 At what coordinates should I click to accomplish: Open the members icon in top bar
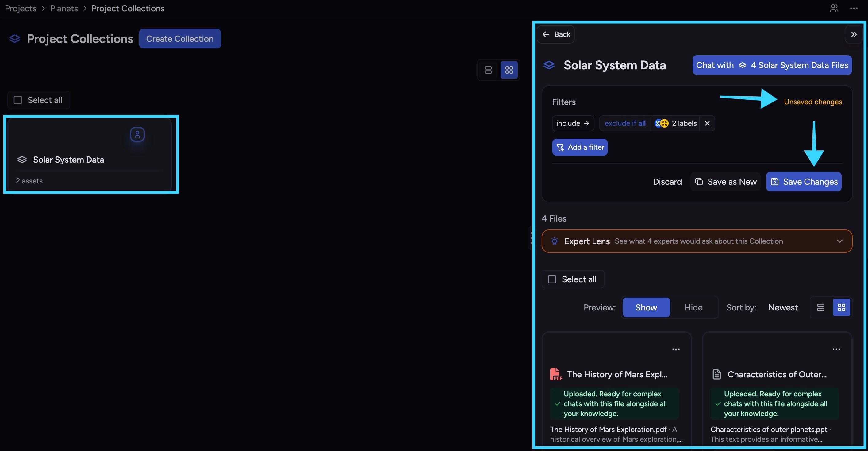(x=834, y=8)
